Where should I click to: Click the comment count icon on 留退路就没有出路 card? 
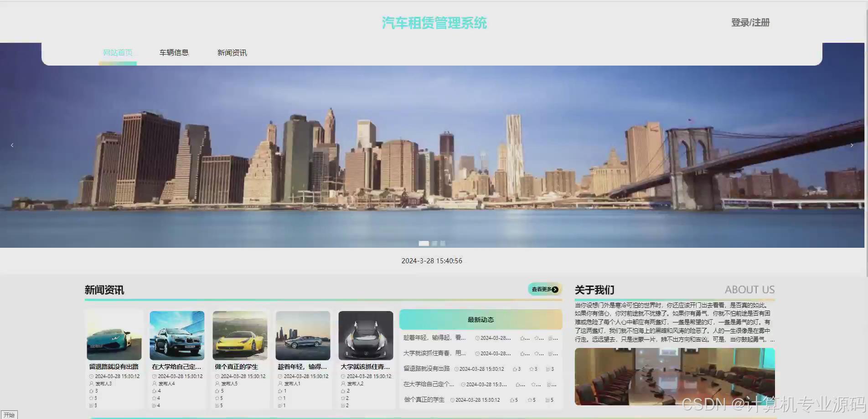[x=91, y=405]
